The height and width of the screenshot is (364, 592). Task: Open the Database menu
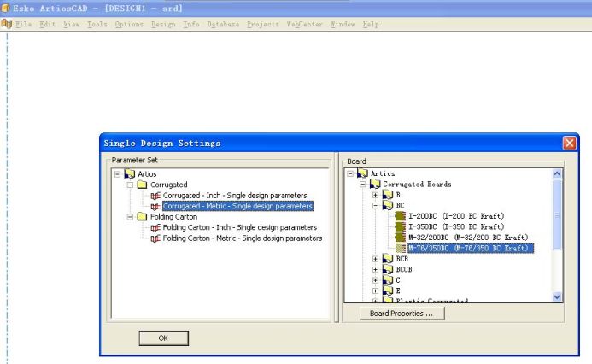tap(223, 24)
